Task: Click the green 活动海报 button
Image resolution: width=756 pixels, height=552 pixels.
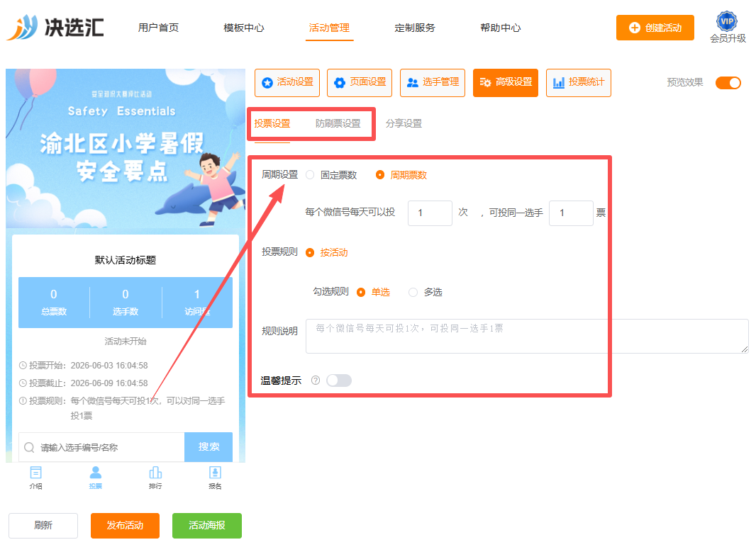Action: [x=207, y=526]
